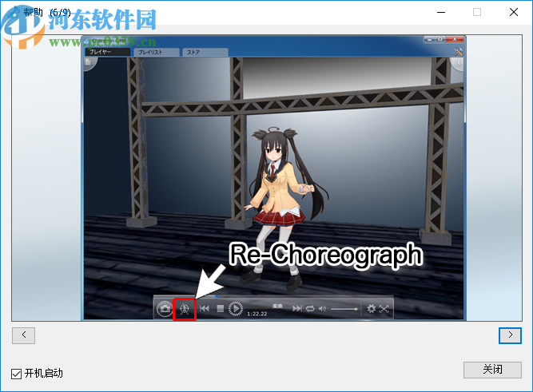Click the repeat loop icon in screenshot
This screenshot has height=392, width=533.
click(310, 308)
